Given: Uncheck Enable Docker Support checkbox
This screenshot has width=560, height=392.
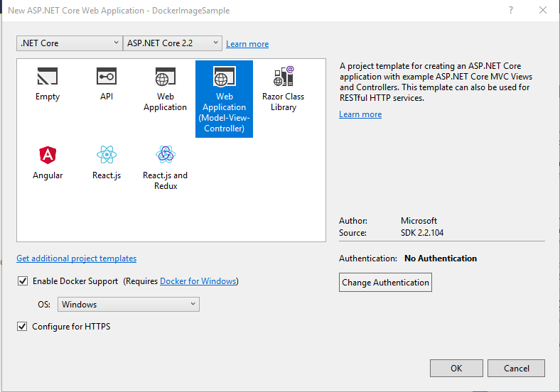Looking at the screenshot, I should [x=23, y=281].
